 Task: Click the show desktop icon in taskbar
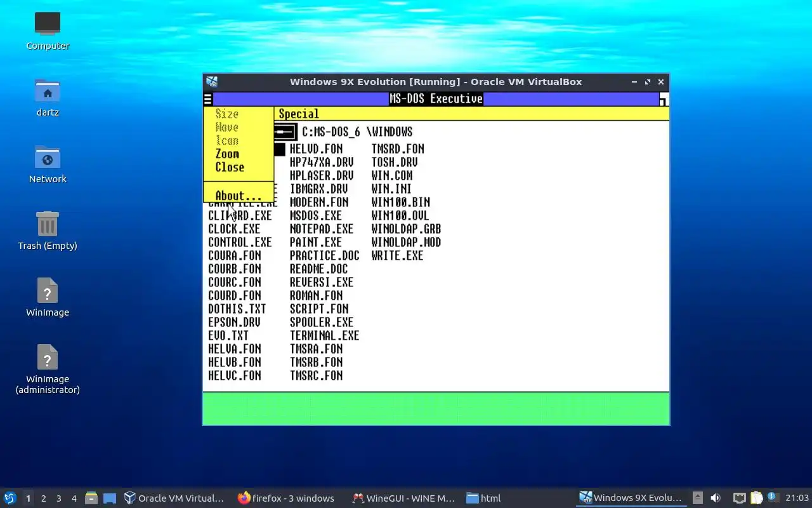click(x=110, y=498)
